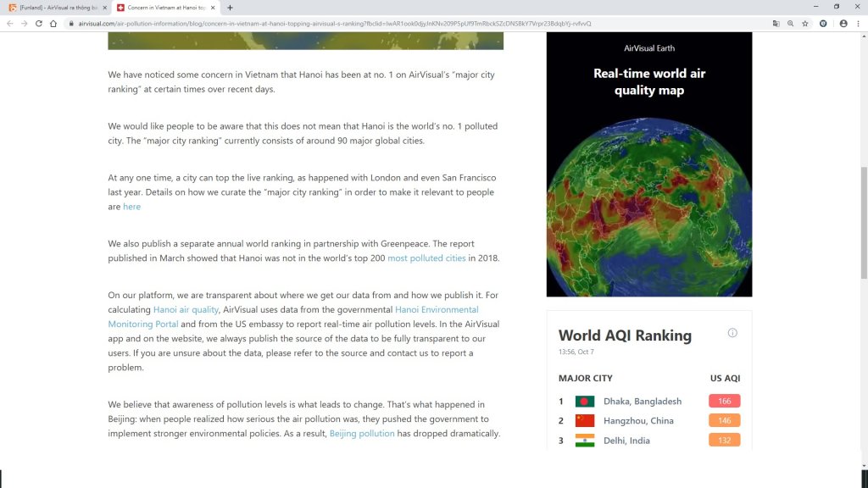Close the Concern in Vietnam tab
The height and width of the screenshot is (488, 868).
click(213, 8)
